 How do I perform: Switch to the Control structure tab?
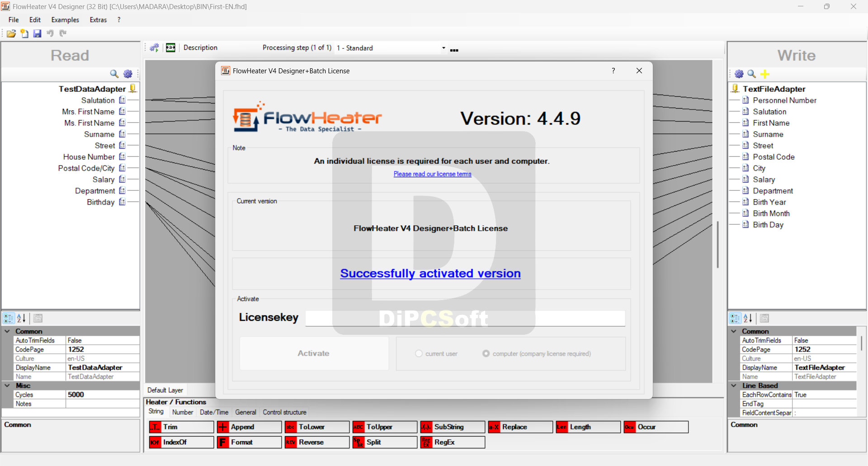[x=285, y=412]
